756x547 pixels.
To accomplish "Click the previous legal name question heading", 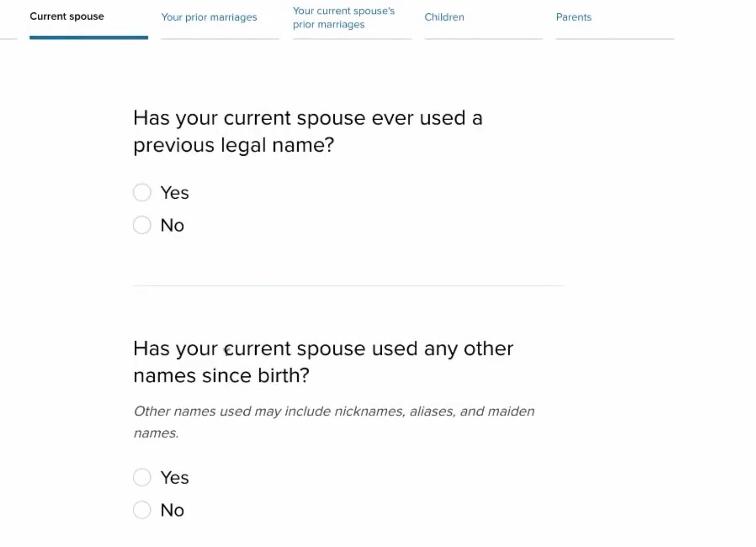I will coord(308,131).
